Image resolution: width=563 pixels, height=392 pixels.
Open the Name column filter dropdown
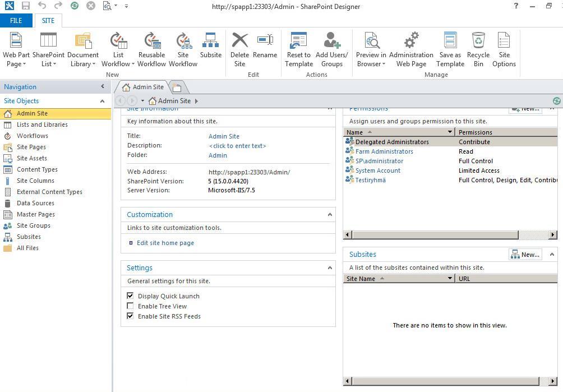[x=450, y=132]
